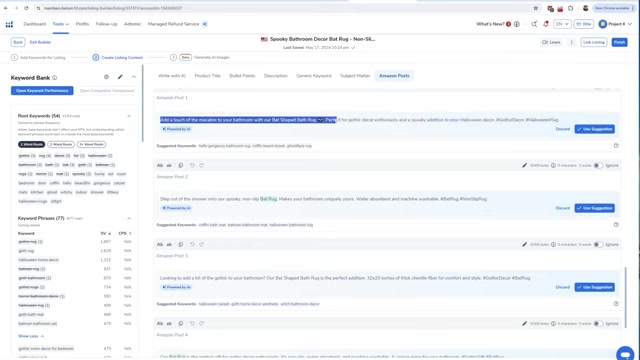Open Dashboard in the top navigation
This screenshot has height=360, width=640.
(x=35, y=24)
